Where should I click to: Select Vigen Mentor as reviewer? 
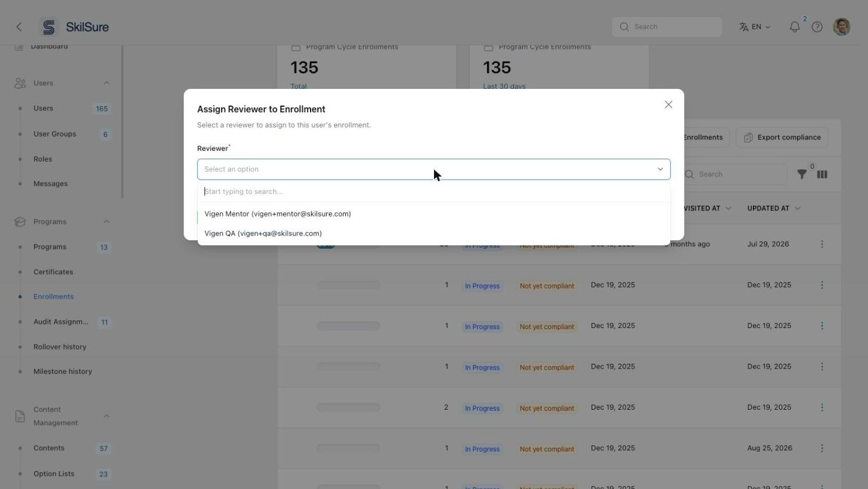433,213
